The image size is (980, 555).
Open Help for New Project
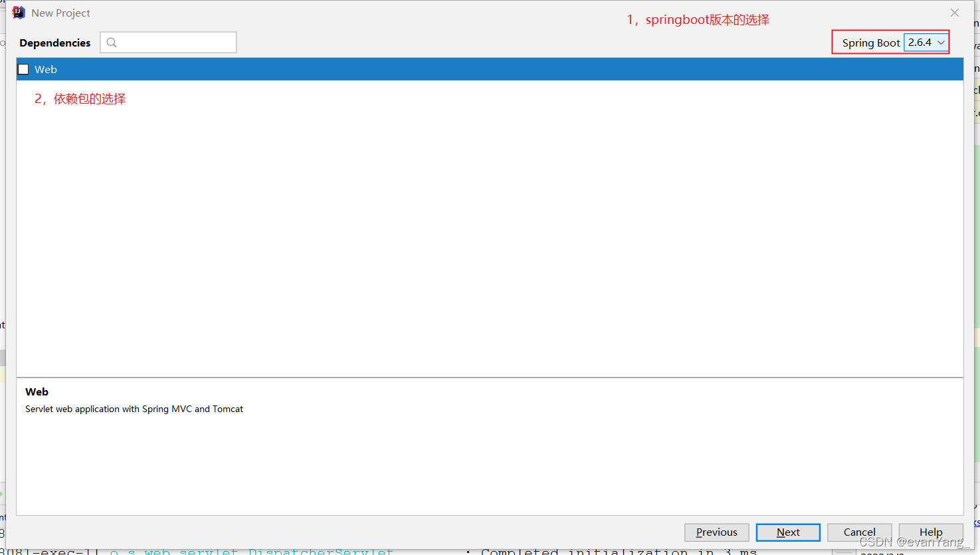pos(931,532)
